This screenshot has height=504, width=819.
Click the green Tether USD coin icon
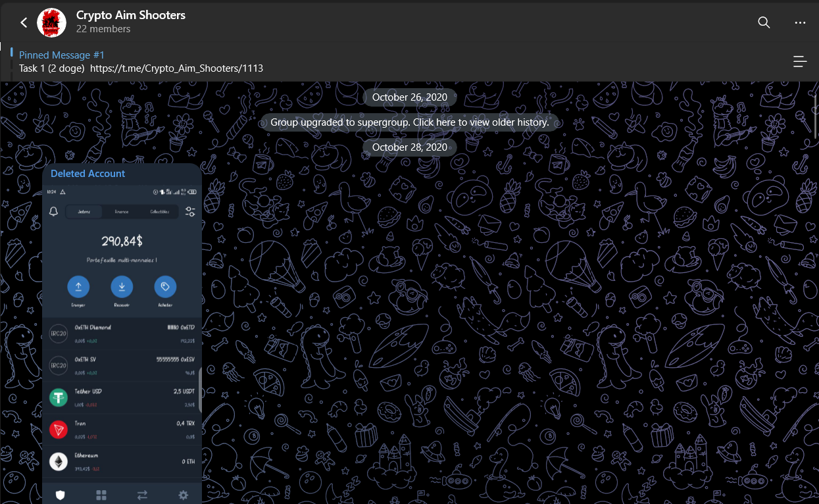pos(59,397)
